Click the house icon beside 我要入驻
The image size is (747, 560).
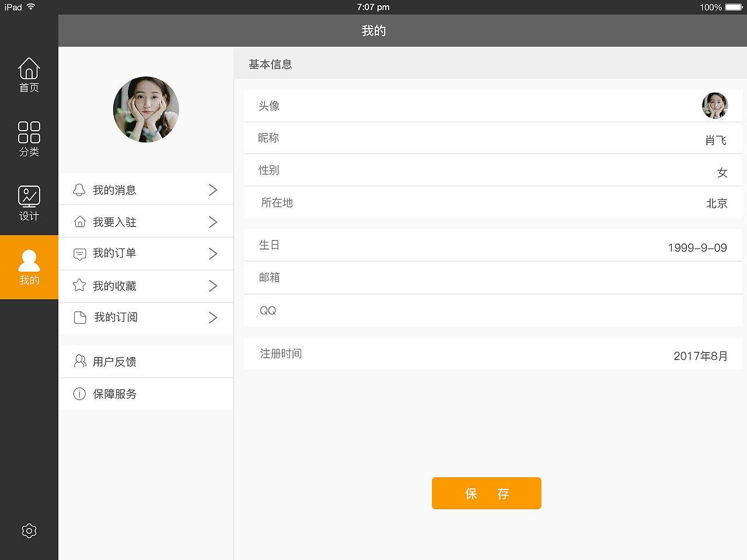pos(80,222)
